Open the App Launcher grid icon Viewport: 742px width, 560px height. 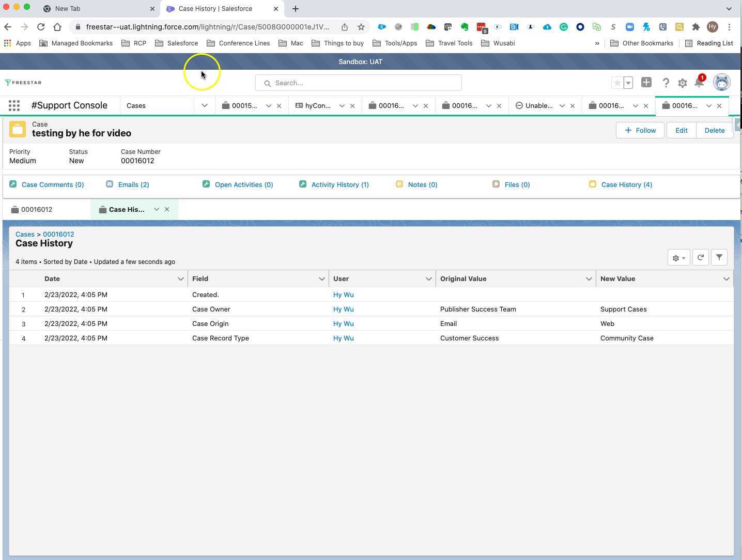(14, 105)
